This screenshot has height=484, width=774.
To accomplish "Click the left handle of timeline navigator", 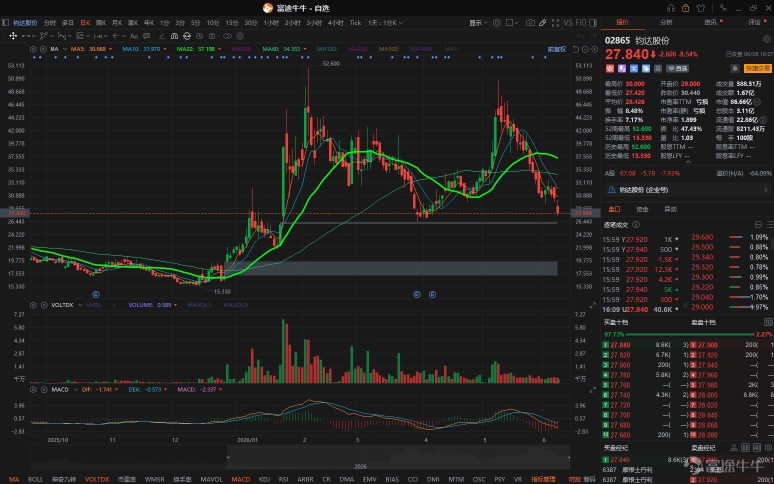I will (x=228, y=457).
